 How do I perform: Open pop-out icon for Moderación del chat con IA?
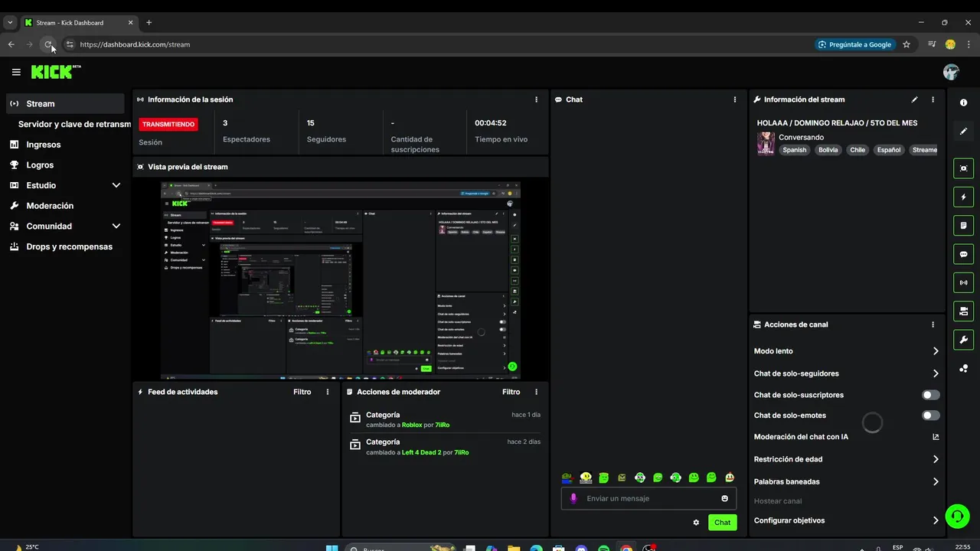coord(936,437)
